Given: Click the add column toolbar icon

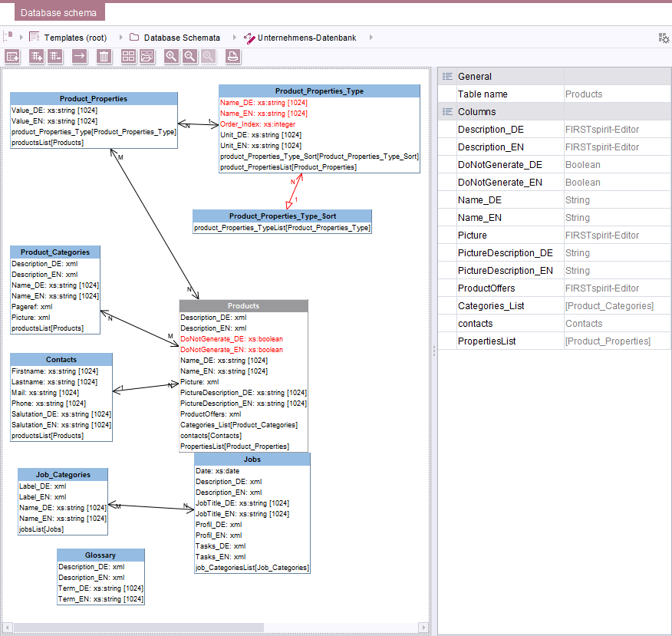Looking at the screenshot, I should point(36,56).
